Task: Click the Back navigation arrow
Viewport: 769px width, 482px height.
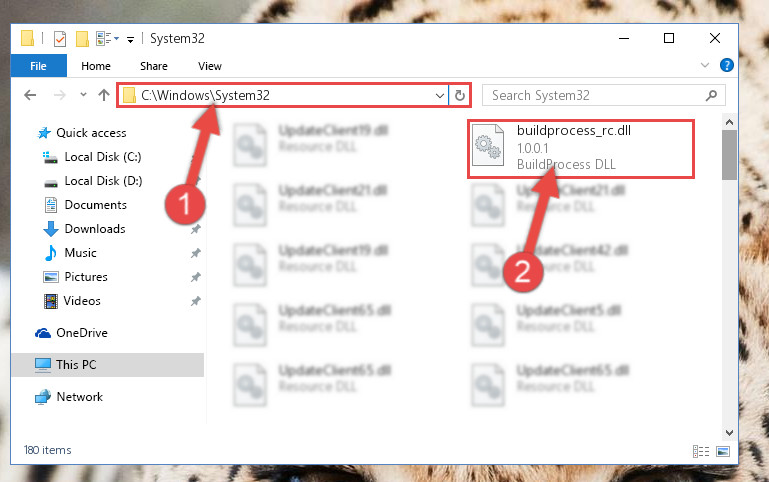Action: click(x=30, y=95)
